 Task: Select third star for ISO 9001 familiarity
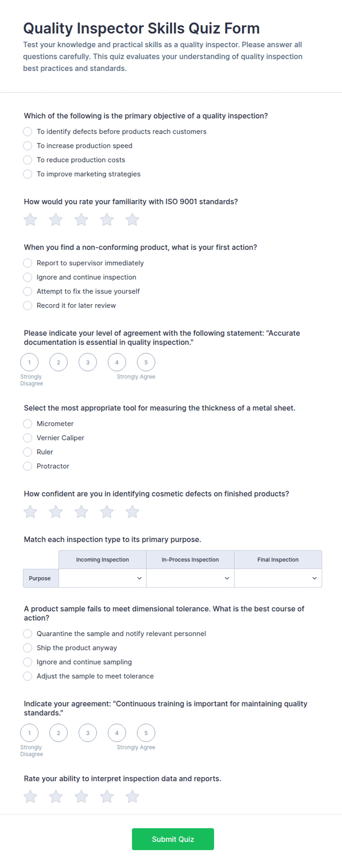81,220
